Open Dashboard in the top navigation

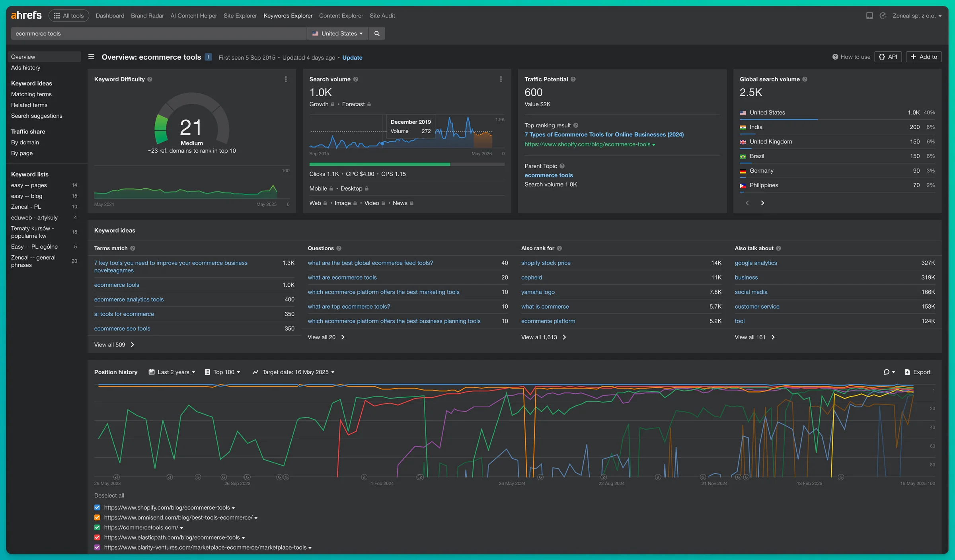point(110,16)
